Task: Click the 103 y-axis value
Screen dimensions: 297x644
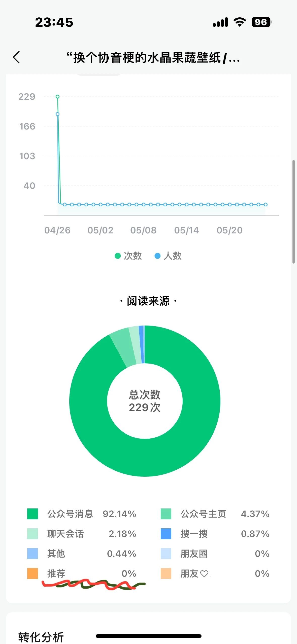Action: (27, 156)
